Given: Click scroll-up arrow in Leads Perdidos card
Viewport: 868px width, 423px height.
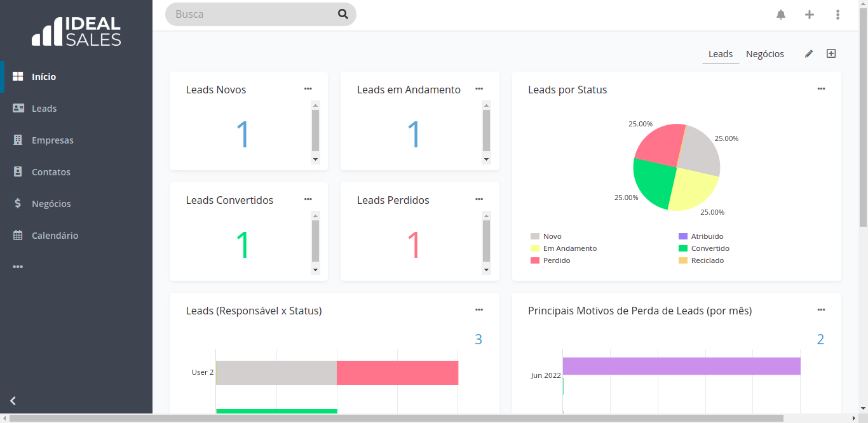Looking at the screenshot, I should tap(486, 216).
